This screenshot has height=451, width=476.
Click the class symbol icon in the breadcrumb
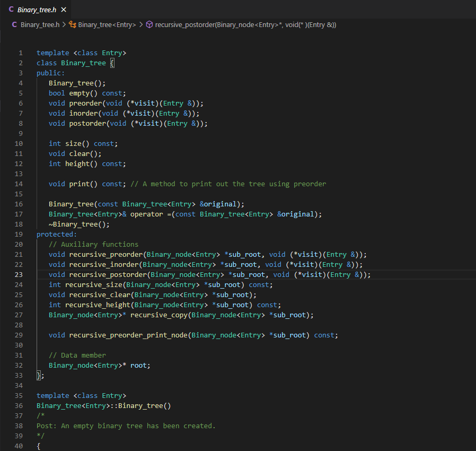pyautogui.click(x=73, y=24)
